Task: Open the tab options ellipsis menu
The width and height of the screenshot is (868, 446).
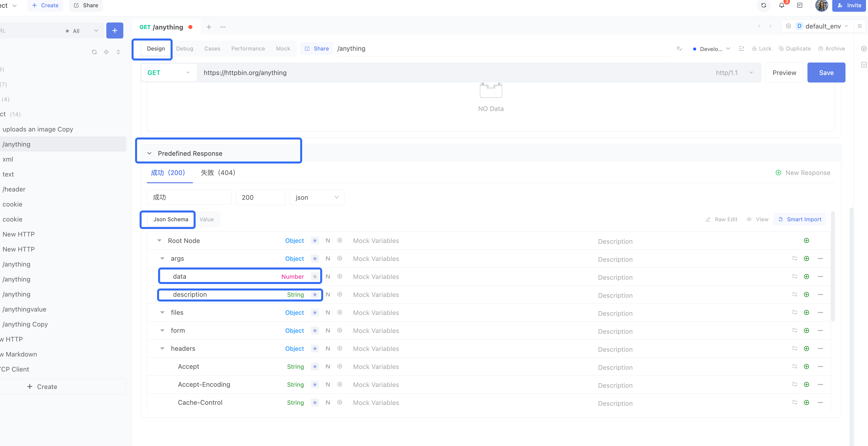Action: 223,27
